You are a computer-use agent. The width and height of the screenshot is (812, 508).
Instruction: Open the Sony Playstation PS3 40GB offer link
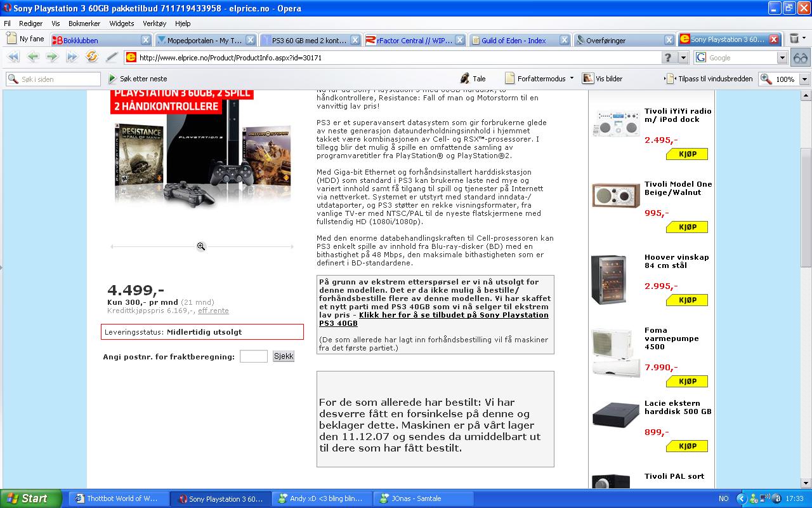pos(434,319)
